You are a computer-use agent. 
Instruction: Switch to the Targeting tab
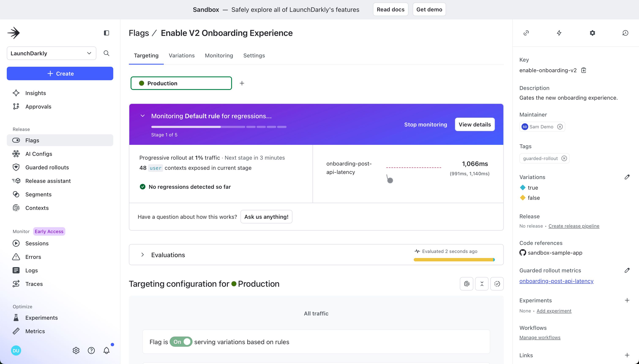click(x=146, y=56)
